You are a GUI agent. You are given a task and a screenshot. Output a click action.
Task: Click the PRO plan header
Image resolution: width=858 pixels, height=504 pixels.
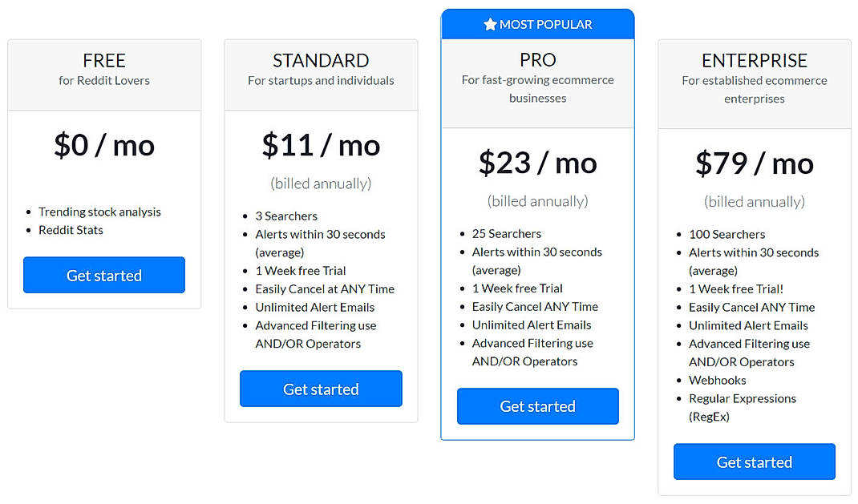(537, 59)
